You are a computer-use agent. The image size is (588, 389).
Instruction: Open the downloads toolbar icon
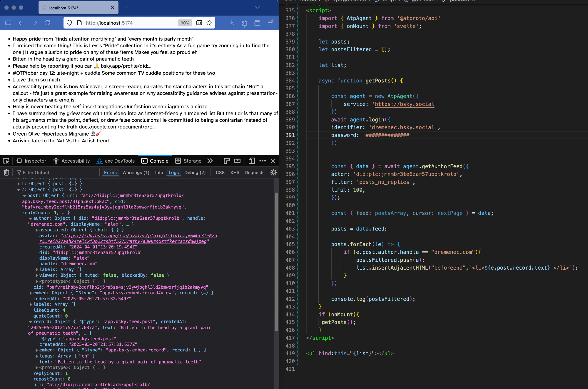pos(231,23)
